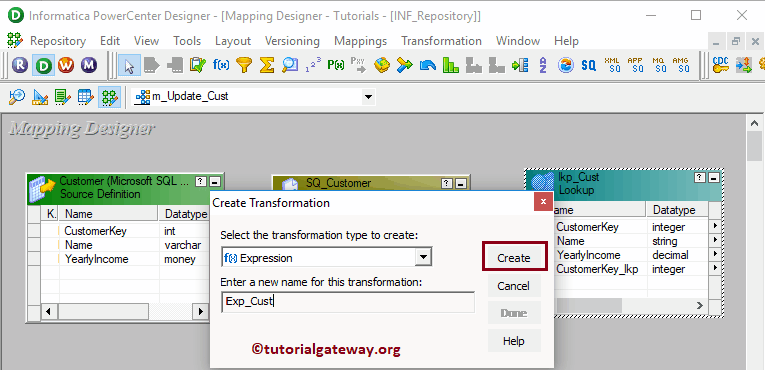Select CustomerKey row in Customer source
The image size is (765, 370).
[124, 230]
